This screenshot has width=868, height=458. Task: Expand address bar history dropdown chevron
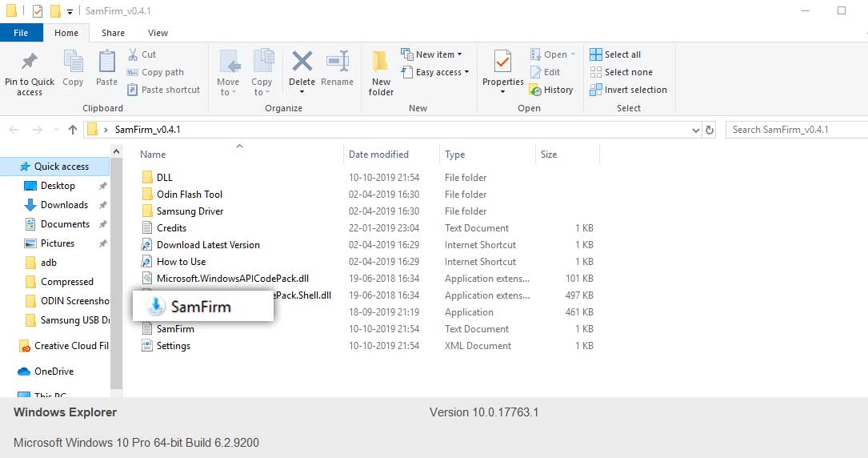[x=696, y=131]
